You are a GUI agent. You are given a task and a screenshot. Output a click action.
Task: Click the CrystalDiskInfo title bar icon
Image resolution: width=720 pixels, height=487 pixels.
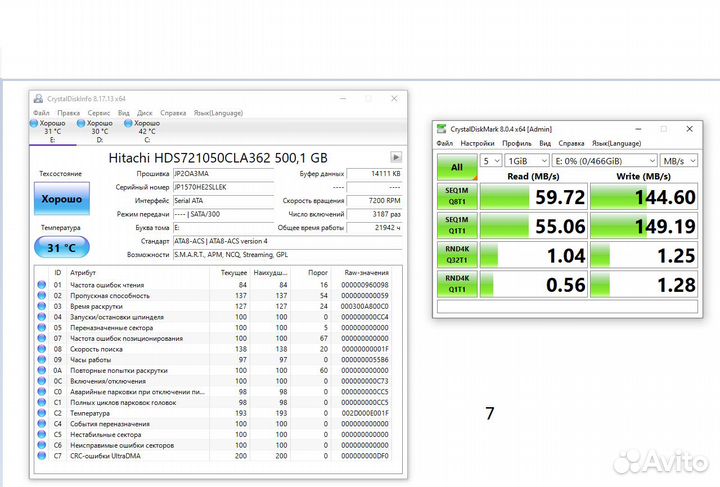tap(38, 99)
